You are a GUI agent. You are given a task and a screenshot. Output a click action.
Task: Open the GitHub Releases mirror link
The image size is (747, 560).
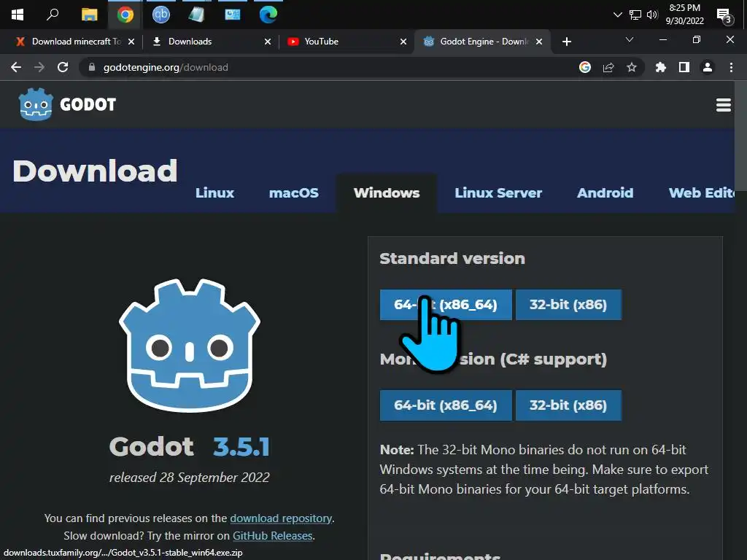[273, 536]
